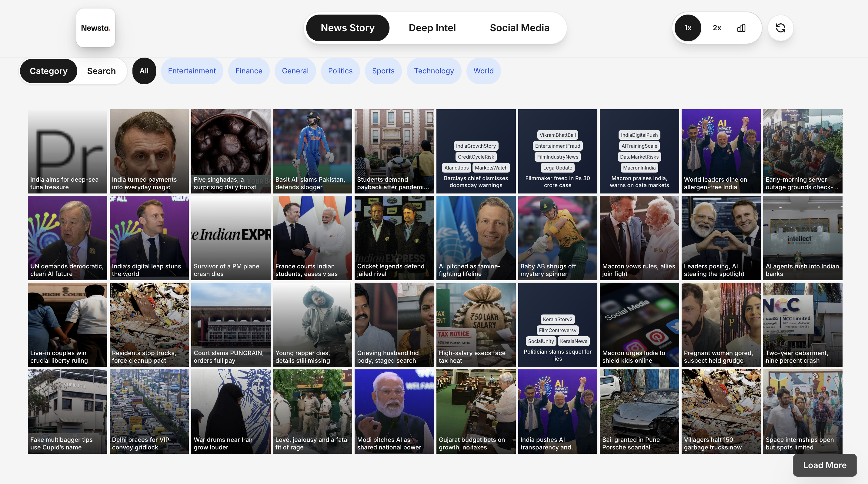The image size is (868, 484).
Task: Select the World category chip
Action: pos(483,71)
